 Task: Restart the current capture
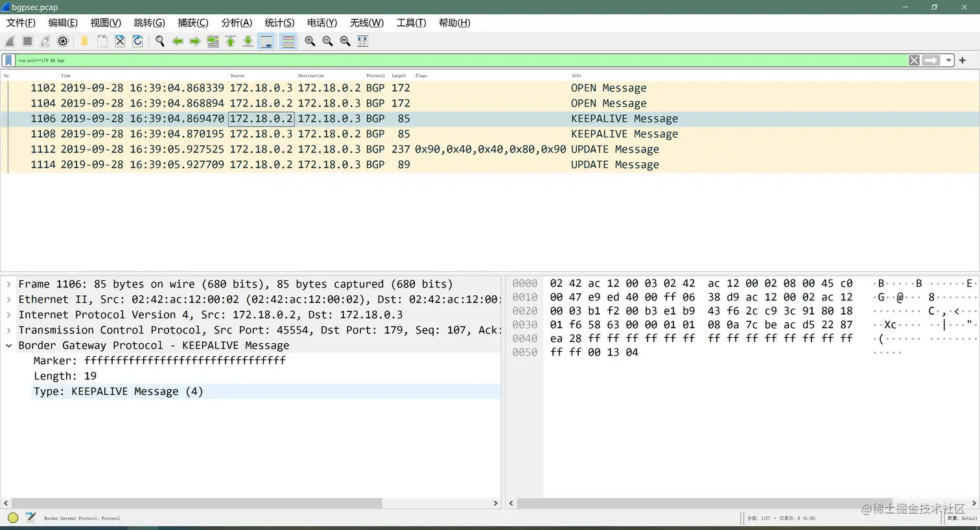pyautogui.click(x=45, y=41)
